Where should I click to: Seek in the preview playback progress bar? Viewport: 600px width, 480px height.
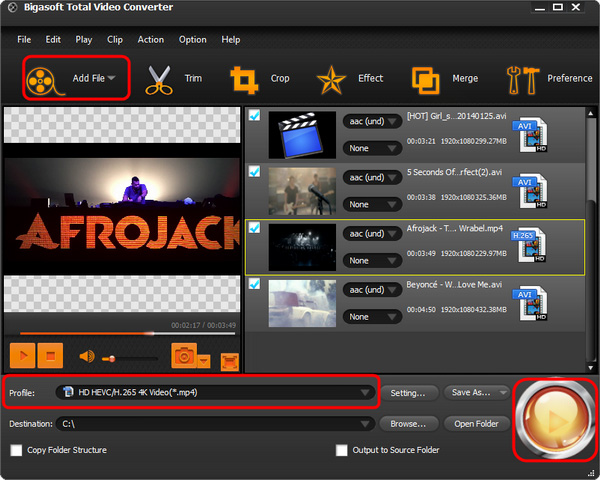click(x=127, y=333)
